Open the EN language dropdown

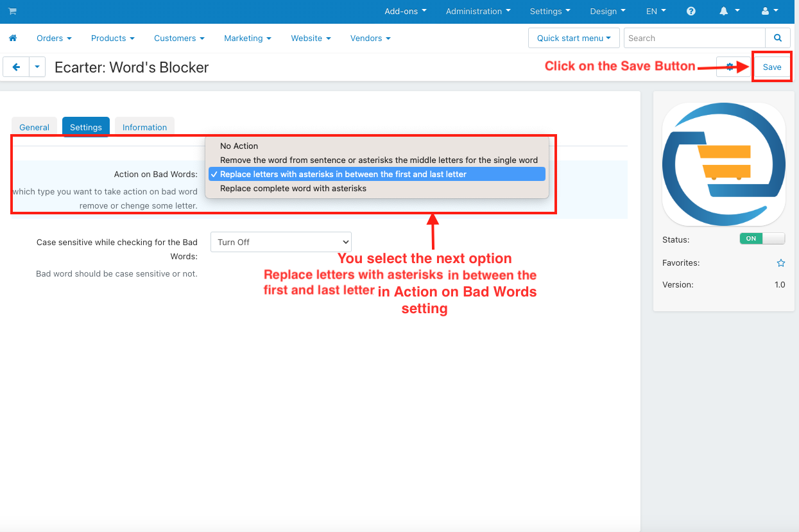point(656,11)
